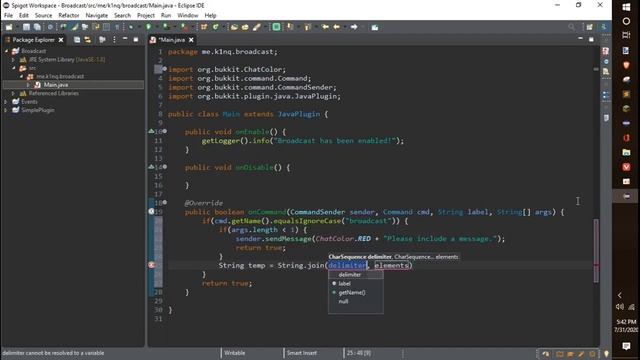Expand Referenced Libraries node
640x360 pixels.
pos(13,93)
